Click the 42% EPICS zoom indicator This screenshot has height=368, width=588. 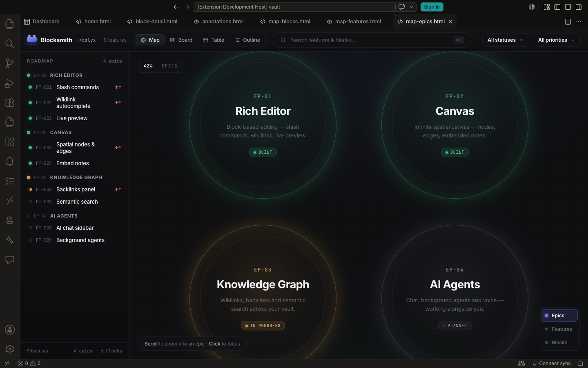(x=160, y=66)
